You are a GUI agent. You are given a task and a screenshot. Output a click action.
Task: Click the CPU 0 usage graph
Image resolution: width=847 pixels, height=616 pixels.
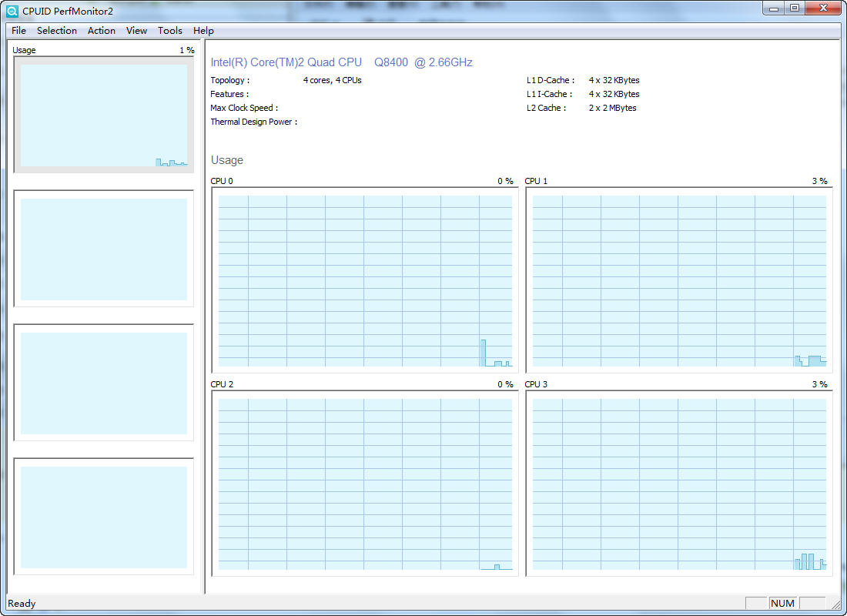click(x=365, y=280)
